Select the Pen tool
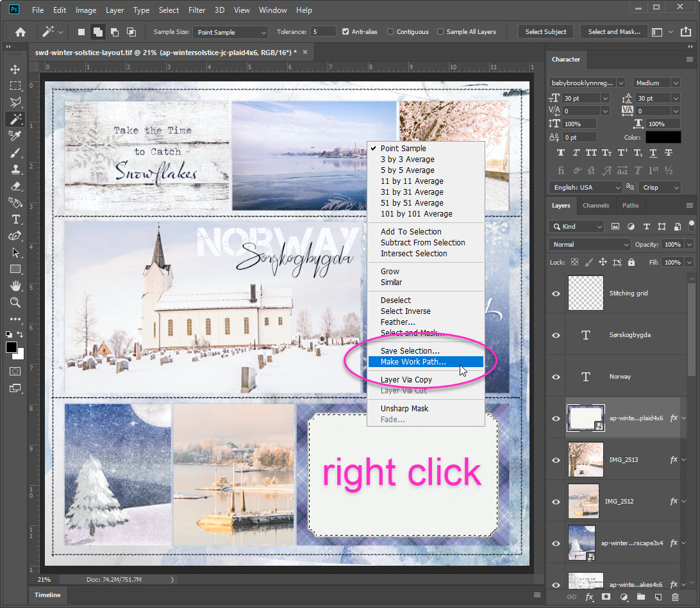 15,236
